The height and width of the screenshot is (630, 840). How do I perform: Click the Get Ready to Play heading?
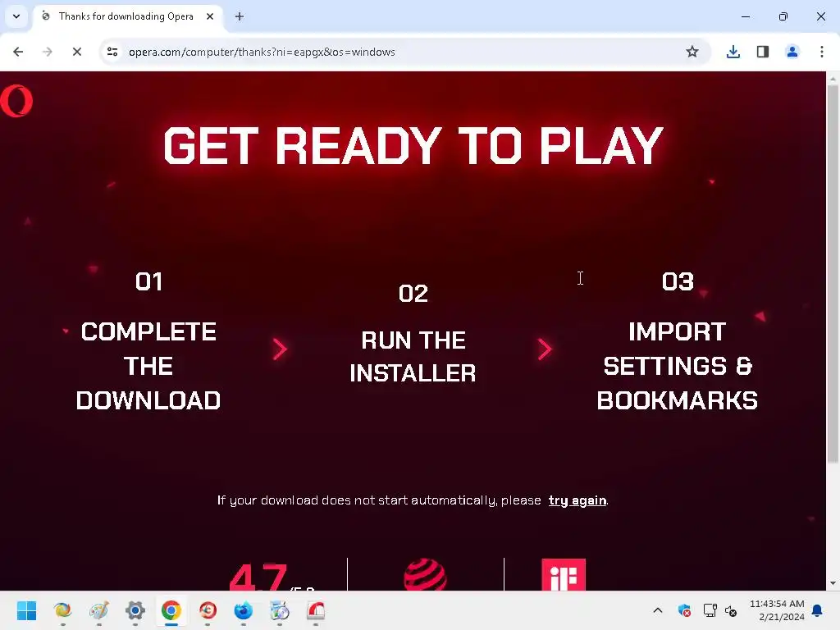[x=413, y=146]
